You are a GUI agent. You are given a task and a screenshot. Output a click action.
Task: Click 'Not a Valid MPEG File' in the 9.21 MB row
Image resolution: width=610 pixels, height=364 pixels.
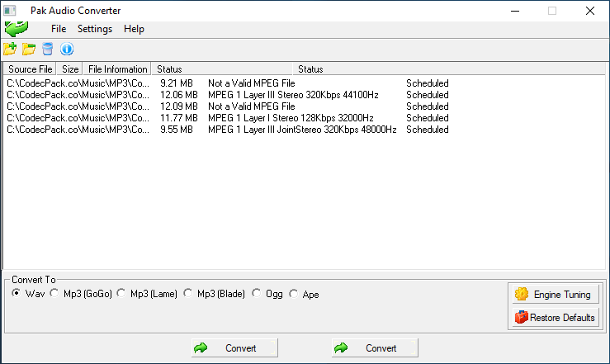pyautogui.click(x=251, y=83)
